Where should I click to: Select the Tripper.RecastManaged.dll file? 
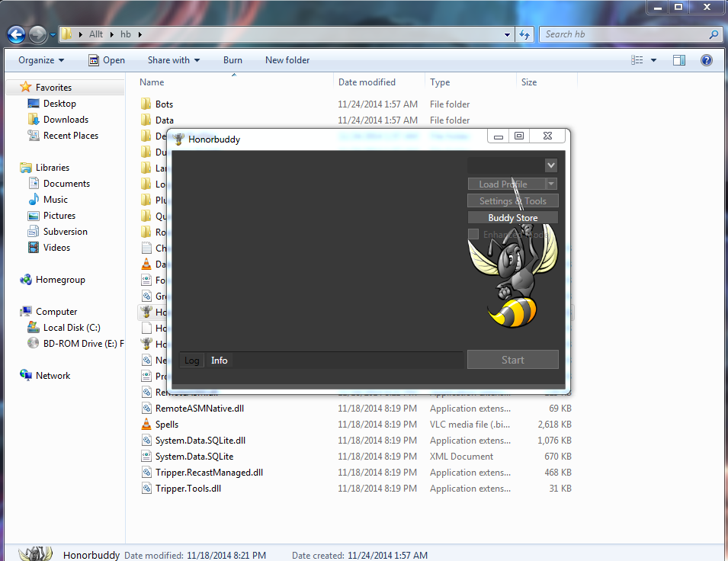[x=209, y=473]
